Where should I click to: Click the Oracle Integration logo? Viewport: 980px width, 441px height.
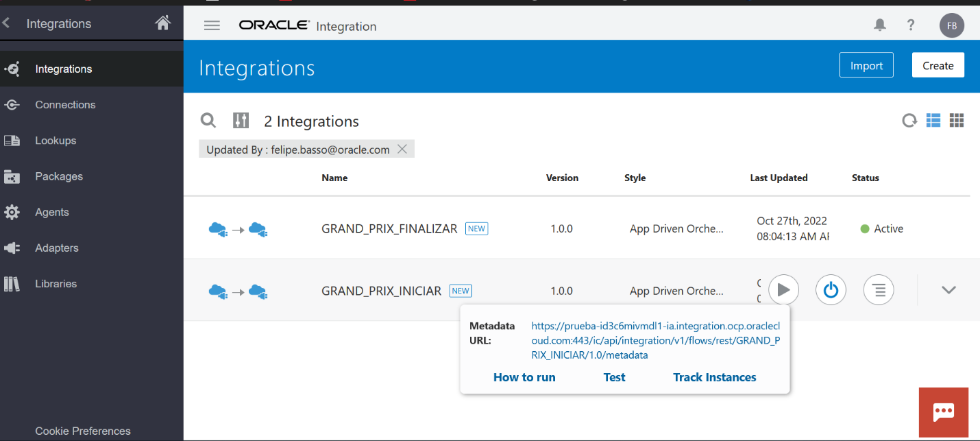point(308,26)
